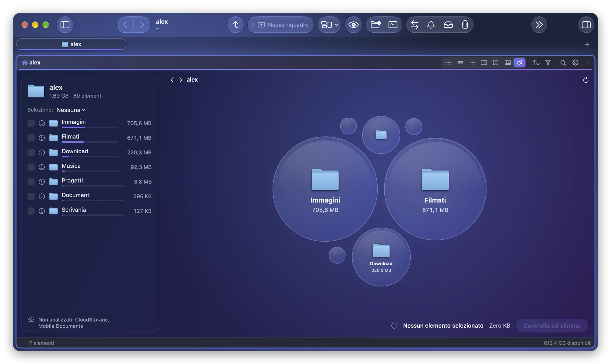This screenshot has height=364, width=611.
Task: Click Controlla ed elimina button
Action: tap(552, 326)
